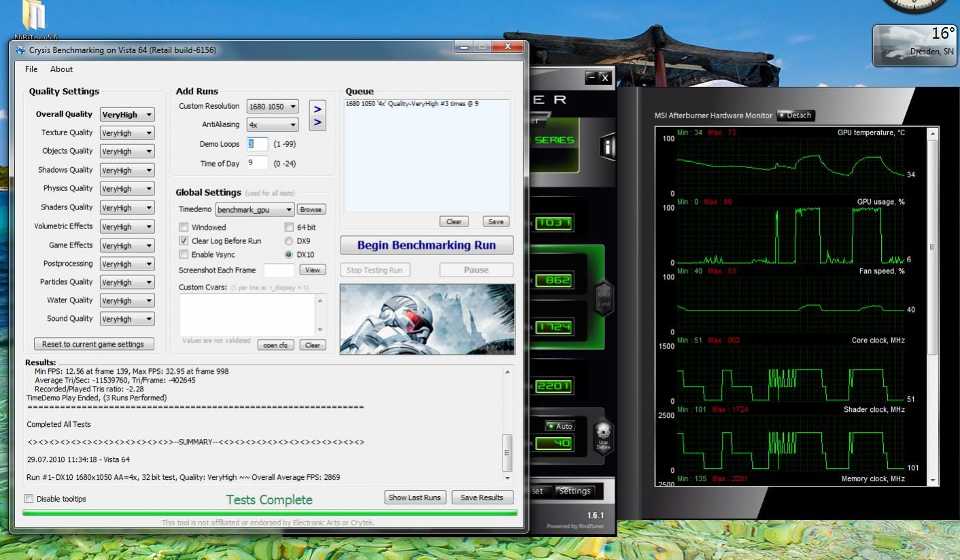Open the Overall Quality dropdown
The image size is (960, 560).
point(127,115)
